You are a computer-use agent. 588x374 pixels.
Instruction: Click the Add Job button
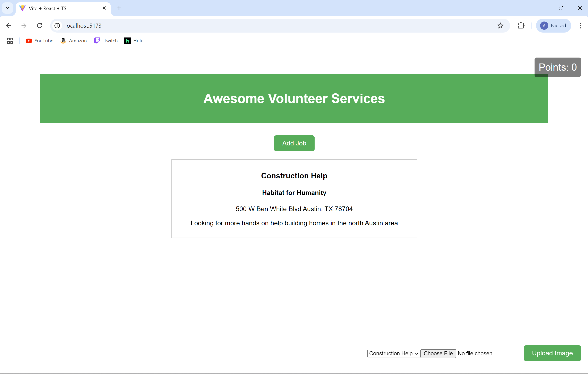click(x=294, y=143)
